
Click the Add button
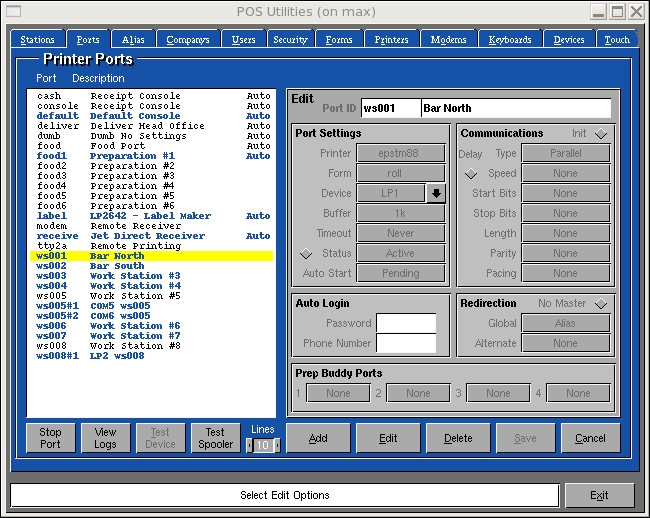coord(318,438)
